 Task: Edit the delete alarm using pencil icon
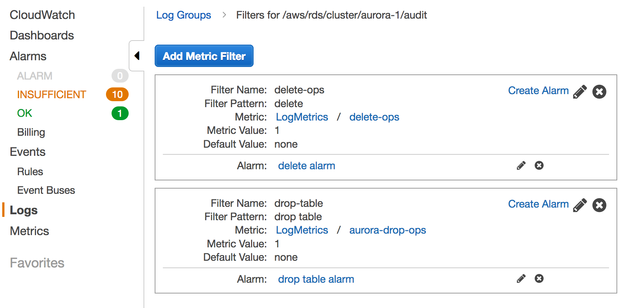pyautogui.click(x=521, y=166)
